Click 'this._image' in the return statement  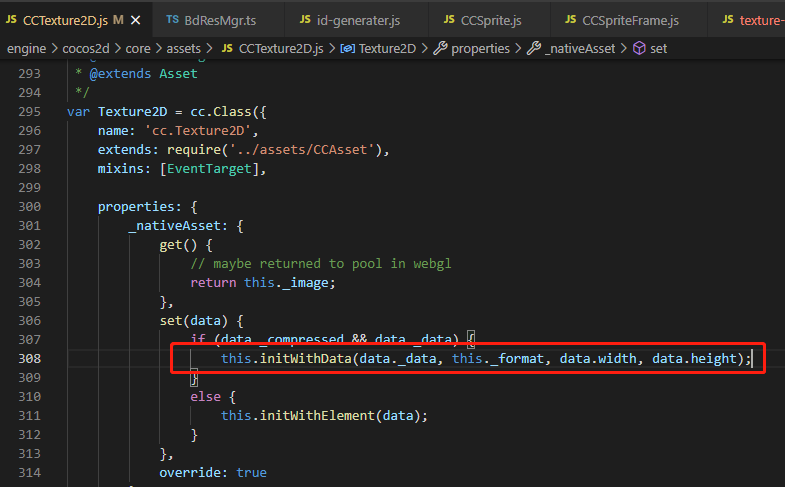286,283
